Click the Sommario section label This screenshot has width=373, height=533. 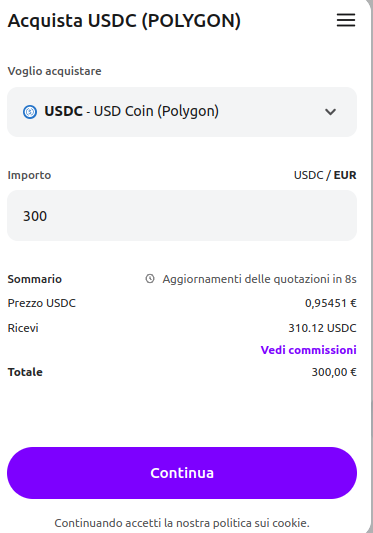pos(35,279)
